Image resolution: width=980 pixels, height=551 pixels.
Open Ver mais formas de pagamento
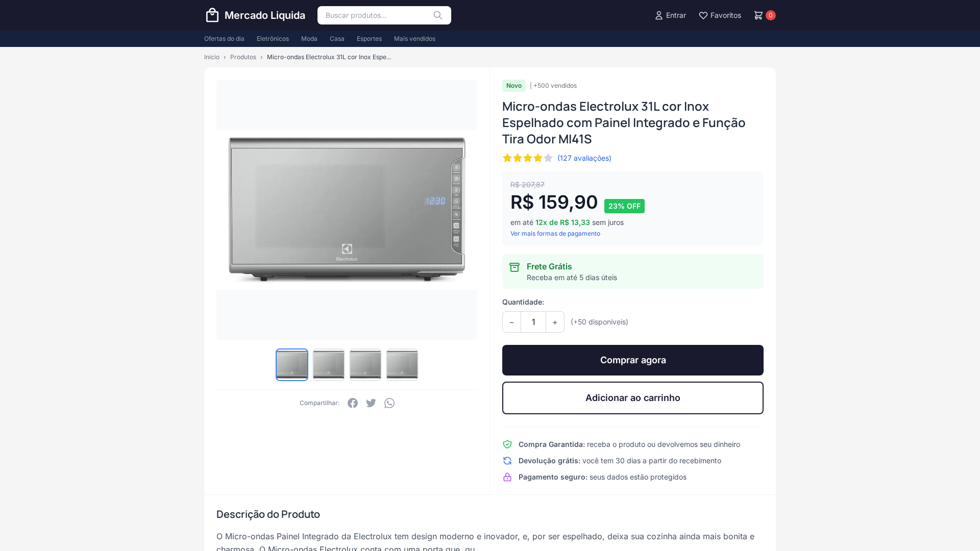(555, 234)
